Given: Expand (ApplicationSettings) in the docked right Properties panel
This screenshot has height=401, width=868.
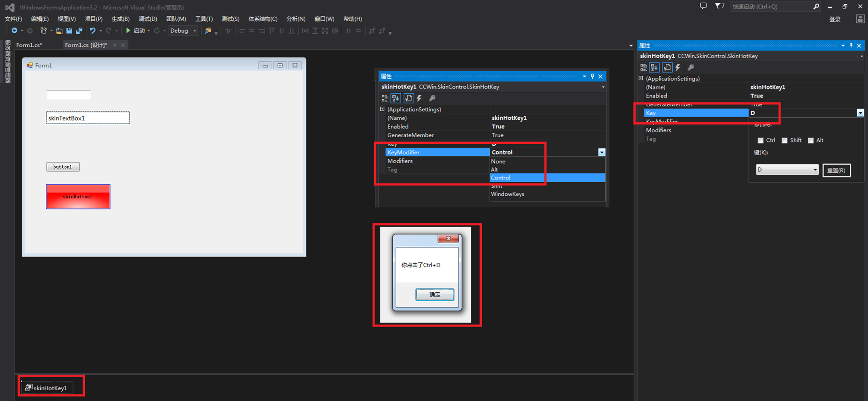Looking at the screenshot, I should (x=641, y=78).
